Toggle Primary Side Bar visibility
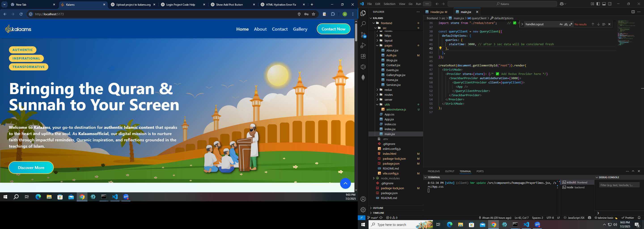644x229 pixels. coord(598,4)
